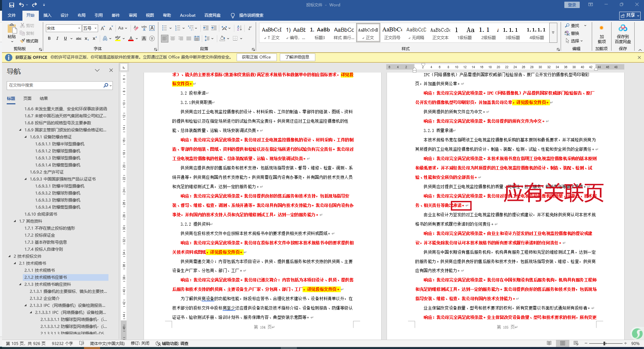644x349 pixels.
Task: Collapse the 1.6.9.1 设备防爆合格证 tree node
Action: [26, 137]
